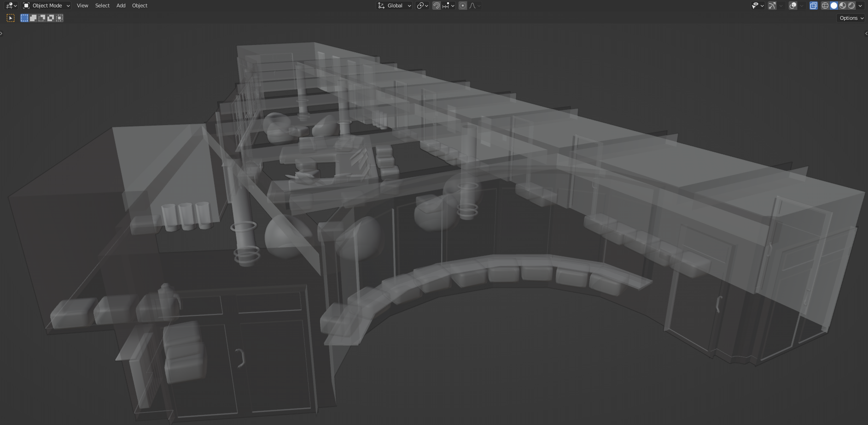Open the editor type selector
This screenshot has height=425, width=868.
pyautogui.click(x=11, y=6)
